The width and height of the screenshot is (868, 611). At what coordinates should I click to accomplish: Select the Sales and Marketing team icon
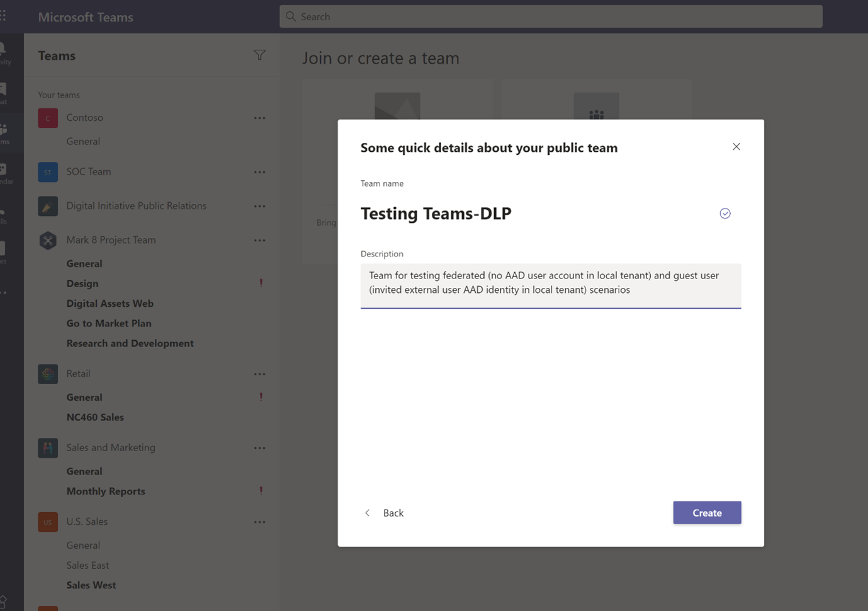[48, 448]
